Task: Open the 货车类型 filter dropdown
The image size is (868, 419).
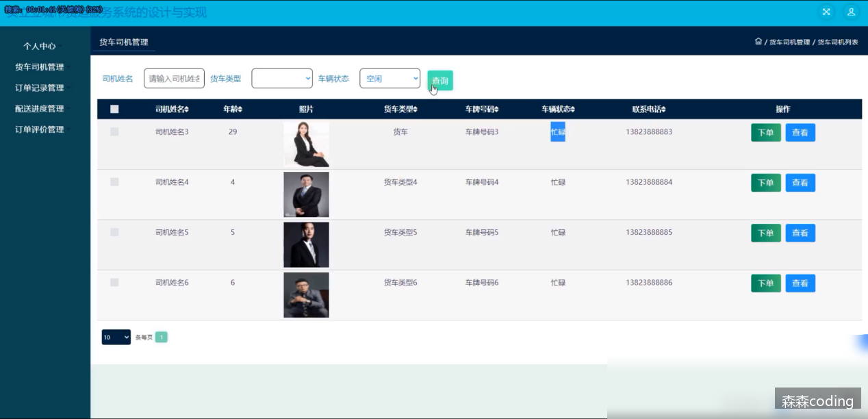Action: (x=282, y=79)
